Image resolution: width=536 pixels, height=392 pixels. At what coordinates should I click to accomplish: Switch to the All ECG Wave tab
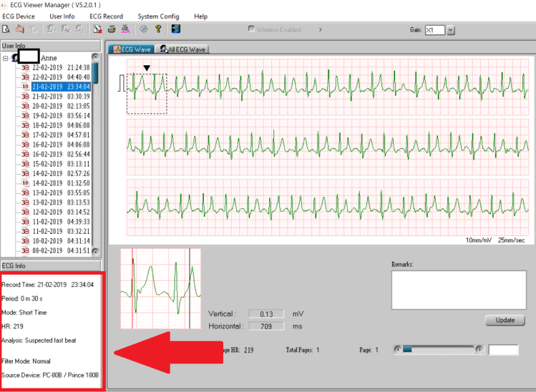[183, 49]
